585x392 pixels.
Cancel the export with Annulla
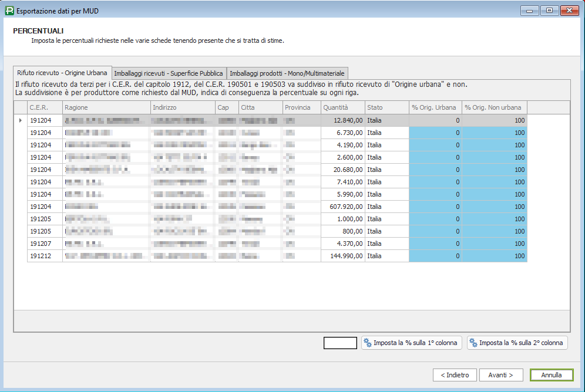551,375
